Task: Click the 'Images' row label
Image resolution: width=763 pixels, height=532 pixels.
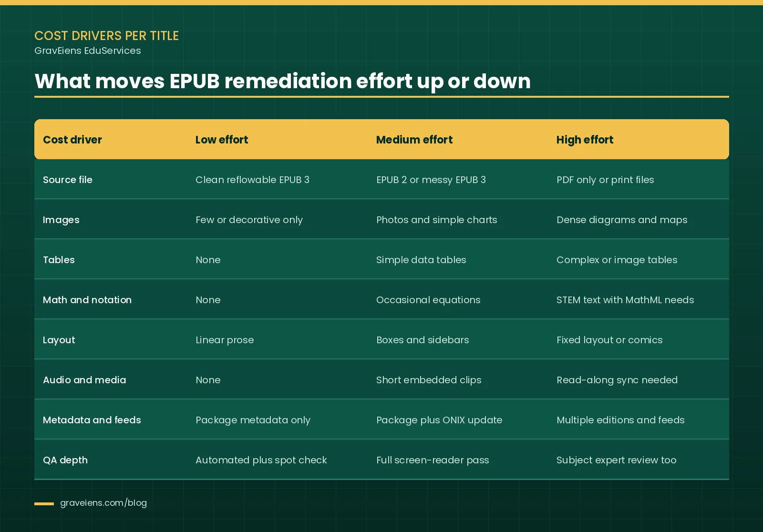Action: point(61,220)
